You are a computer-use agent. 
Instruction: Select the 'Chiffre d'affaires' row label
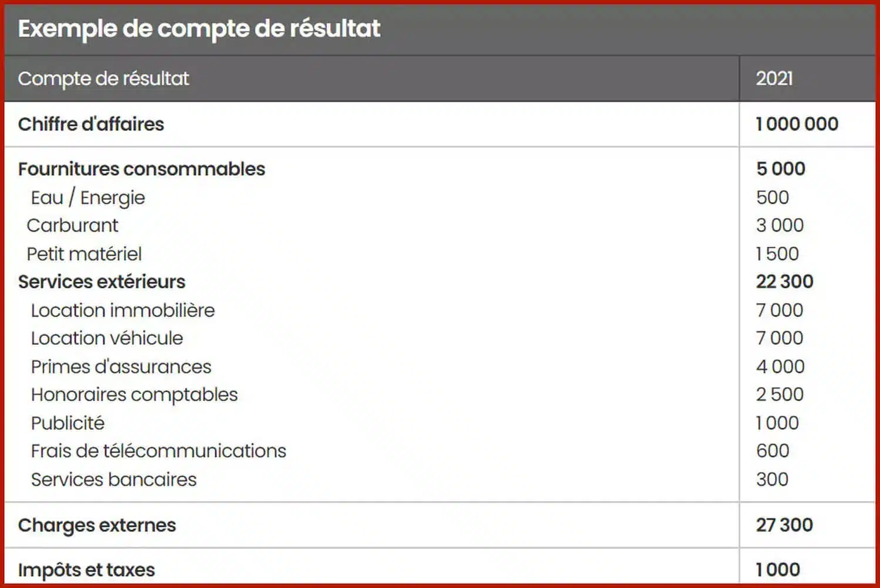[91, 124]
